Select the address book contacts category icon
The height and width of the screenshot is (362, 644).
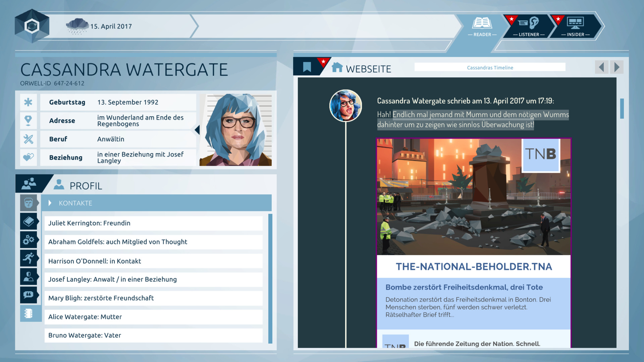coord(29,313)
